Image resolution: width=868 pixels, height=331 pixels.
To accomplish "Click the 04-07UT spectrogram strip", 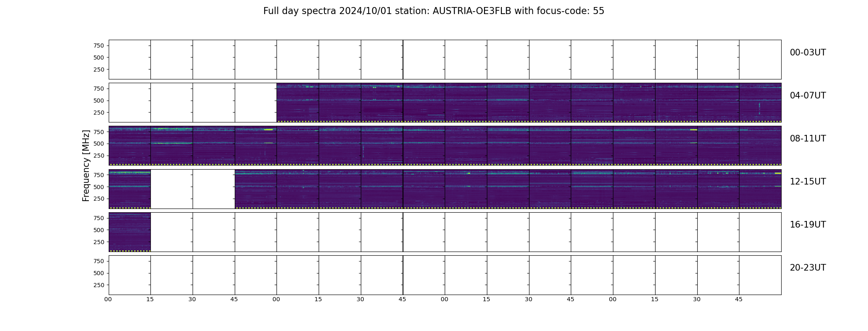I will [x=529, y=103].
